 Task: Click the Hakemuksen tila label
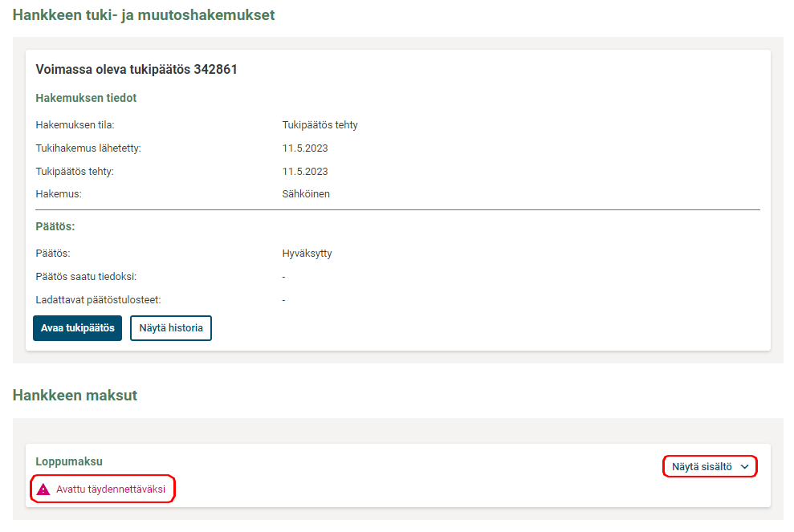75,125
